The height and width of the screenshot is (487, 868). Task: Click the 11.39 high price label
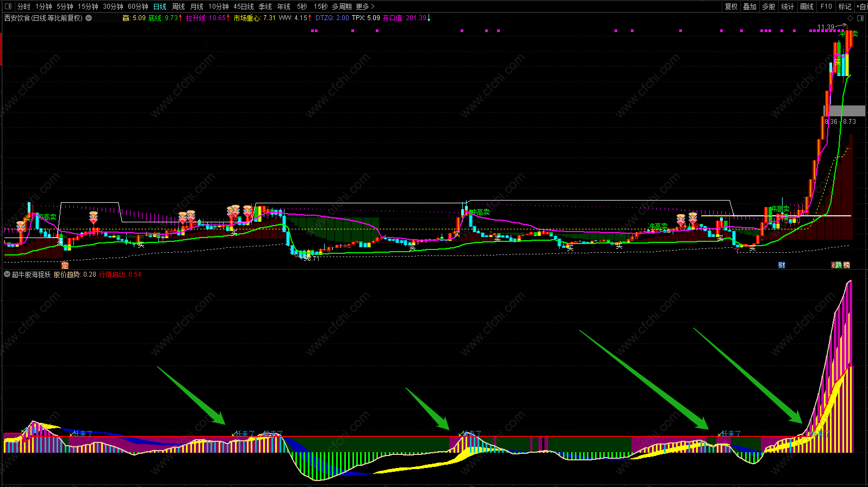(x=826, y=27)
